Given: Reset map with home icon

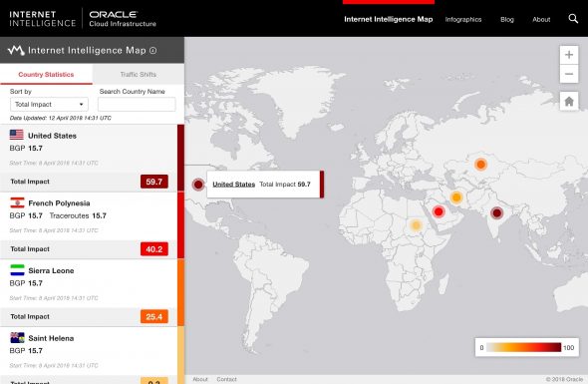Looking at the screenshot, I should coord(569,101).
